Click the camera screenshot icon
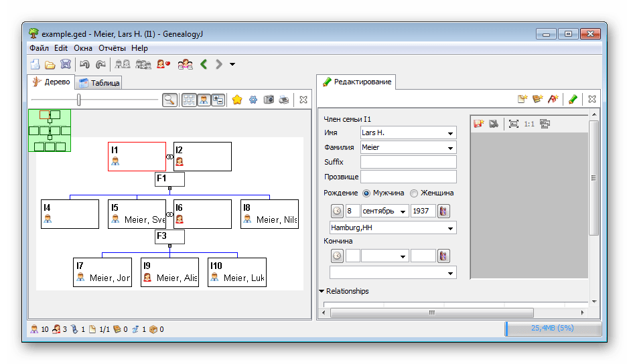This screenshot has width=629, height=364. [269, 100]
